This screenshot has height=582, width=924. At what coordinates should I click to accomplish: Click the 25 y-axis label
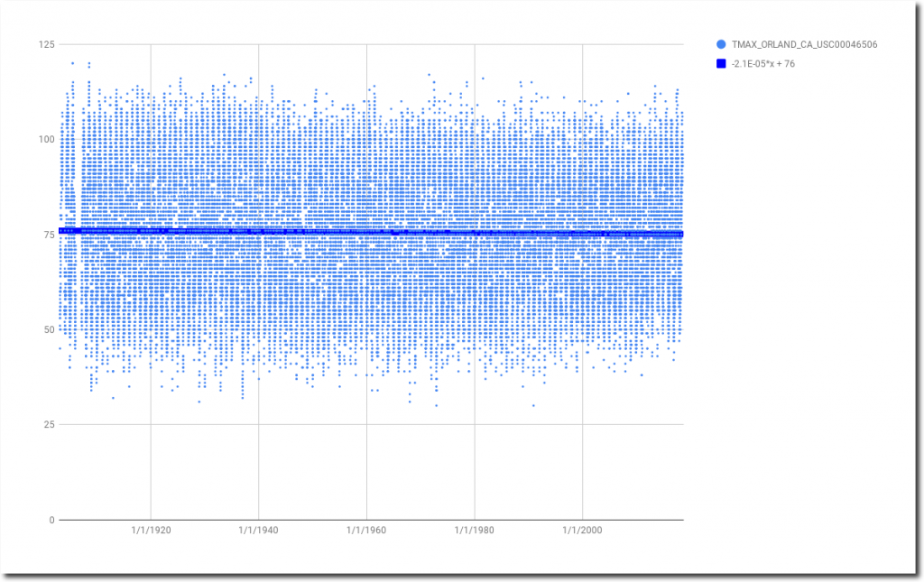click(x=45, y=425)
